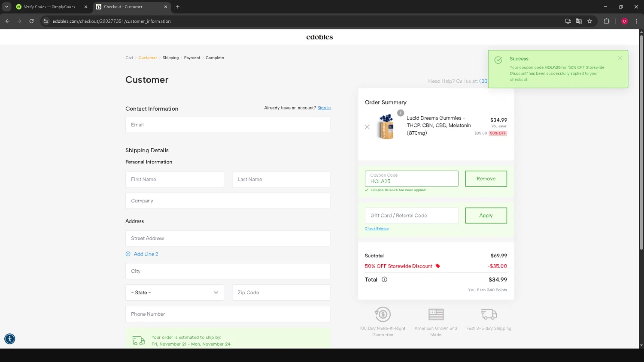View site information icon in address bar
This screenshot has width=644, height=362.
[x=46, y=21]
